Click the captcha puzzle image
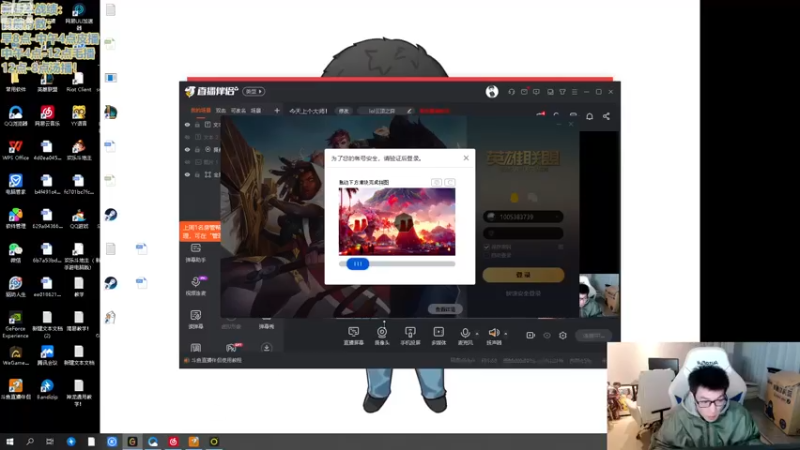Image resolution: width=800 pixels, height=450 pixels. click(397, 221)
